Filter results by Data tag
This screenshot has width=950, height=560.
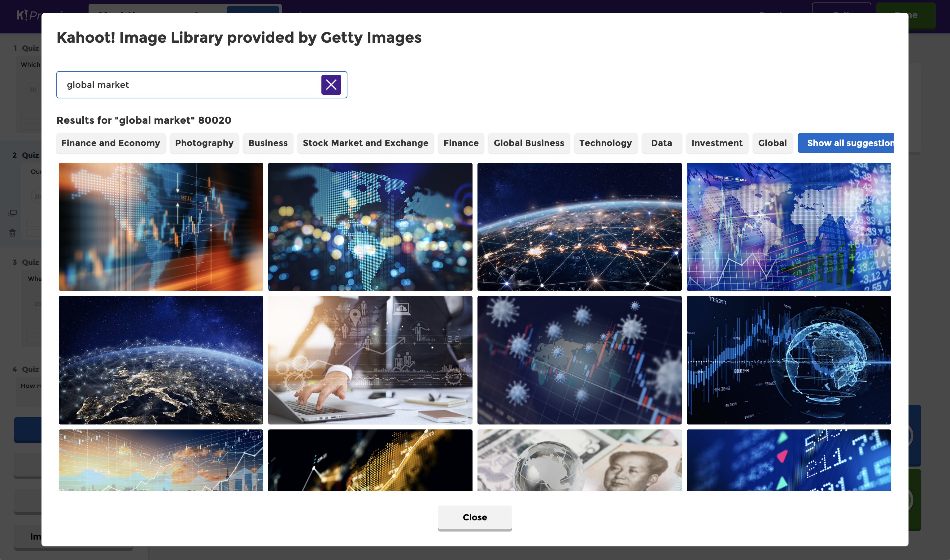tap(661, 143)
